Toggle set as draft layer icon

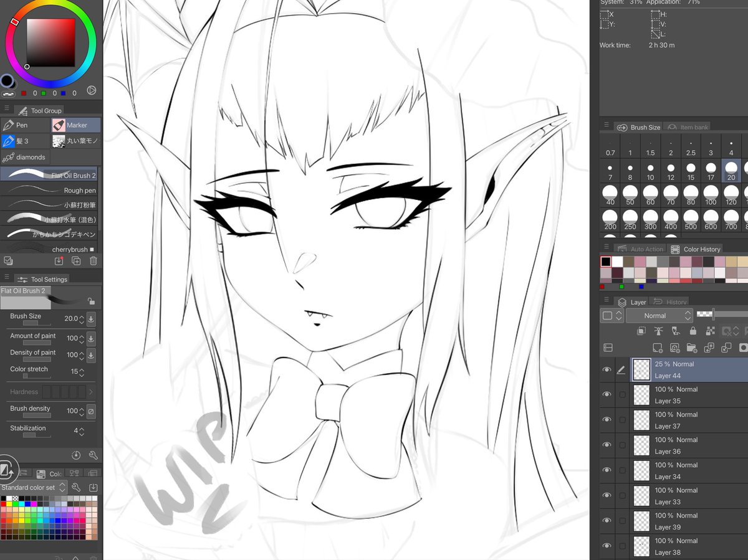[676, 331]
